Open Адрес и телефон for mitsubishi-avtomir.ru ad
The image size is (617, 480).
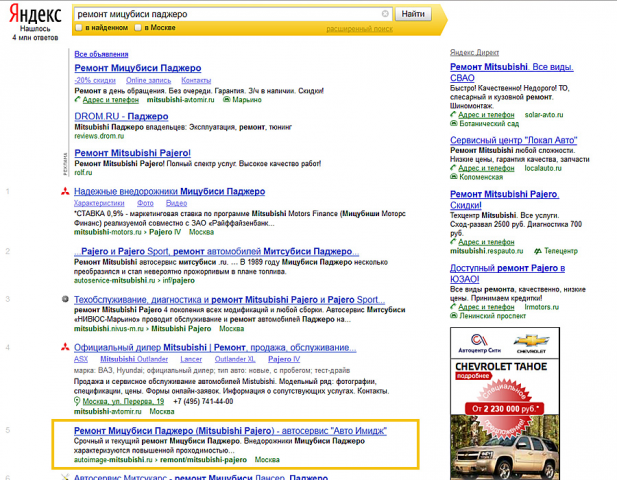pos(111,100)
